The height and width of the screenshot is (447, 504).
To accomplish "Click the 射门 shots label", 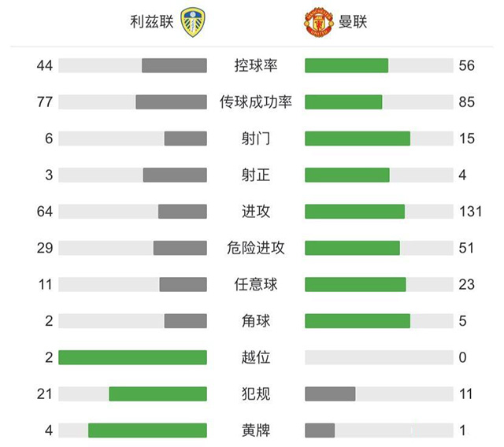I will [256, 139].
